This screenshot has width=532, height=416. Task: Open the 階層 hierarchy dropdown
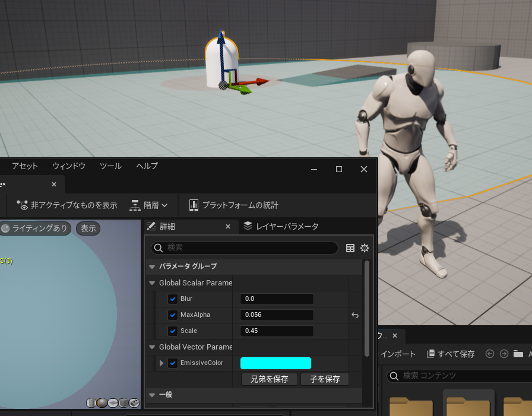pyautogui.click(x=148, y=205)
